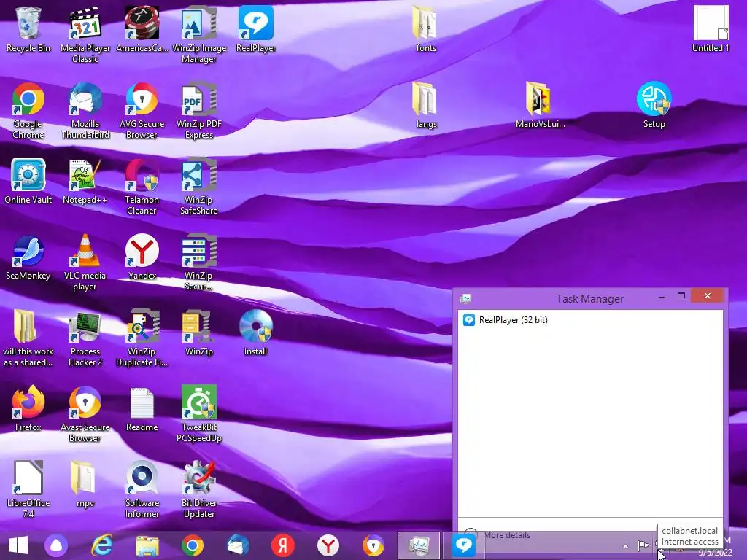
Task: Open Software Informer shortcut
Action: (142, 489)
